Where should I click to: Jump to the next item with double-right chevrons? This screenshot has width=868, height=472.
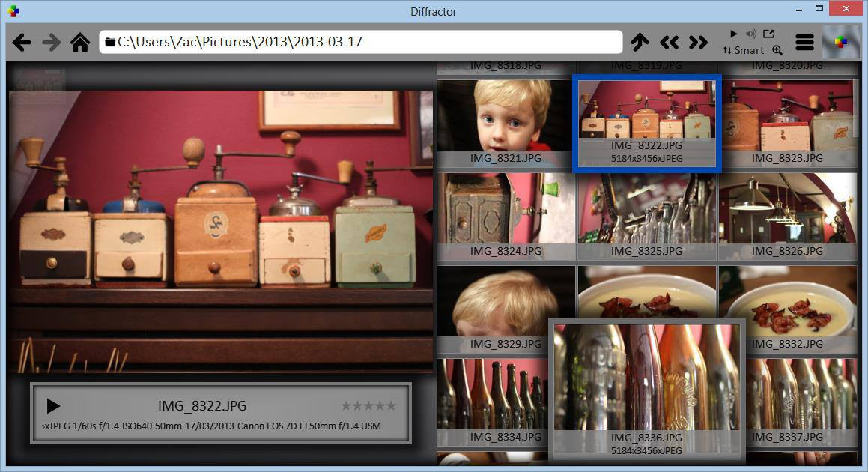[x=699, y=42]
